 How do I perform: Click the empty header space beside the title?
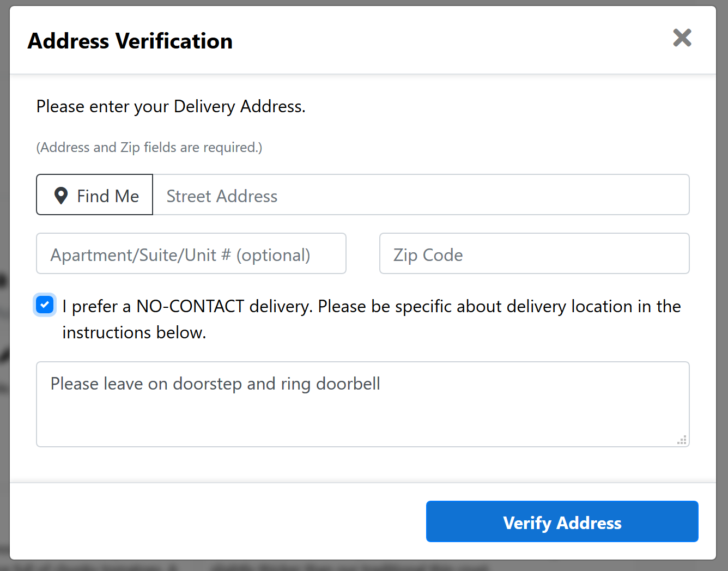pyautogui.click(x=452, y=40)
